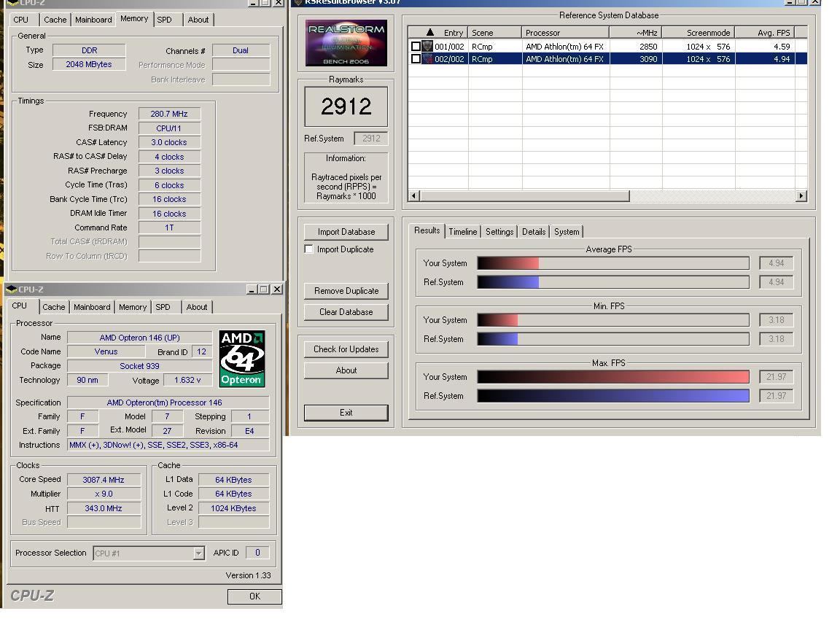Click entry icon of row 002/002
Viewport: 840px width, 630px height.
tap(427, 58)
